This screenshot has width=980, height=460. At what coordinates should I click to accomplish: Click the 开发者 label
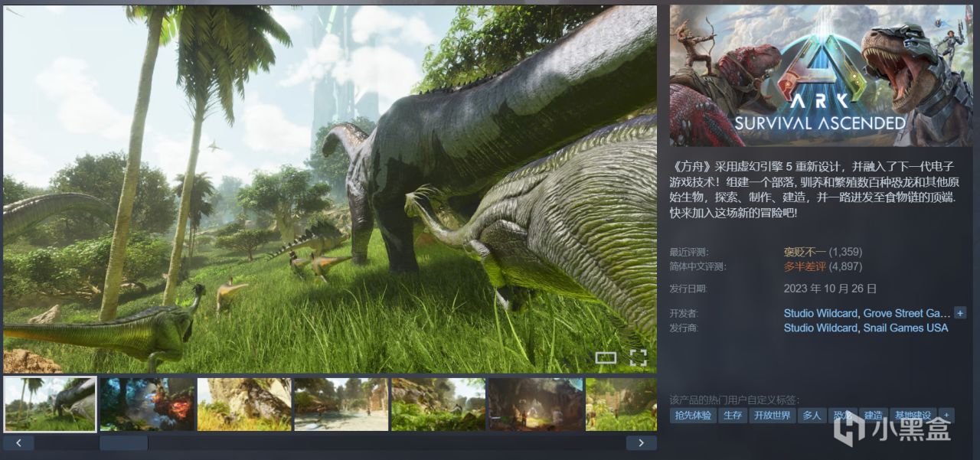pos(684,314)
